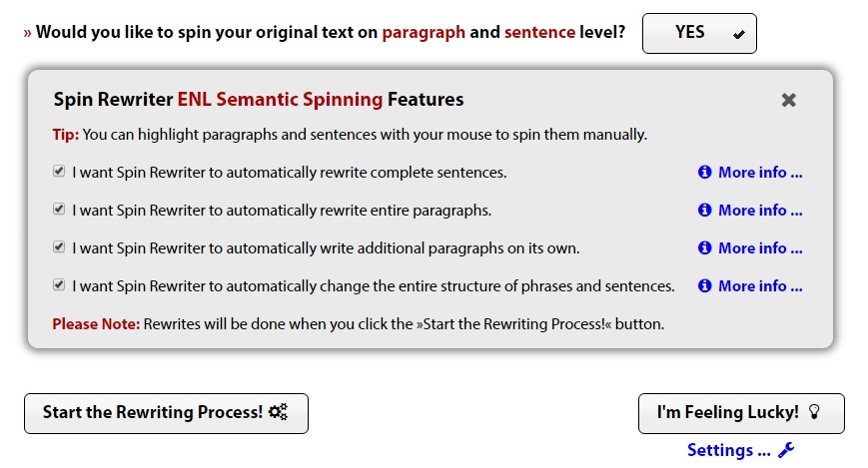Close the ENL Semantic Spinning Features panel

[788, 100]
